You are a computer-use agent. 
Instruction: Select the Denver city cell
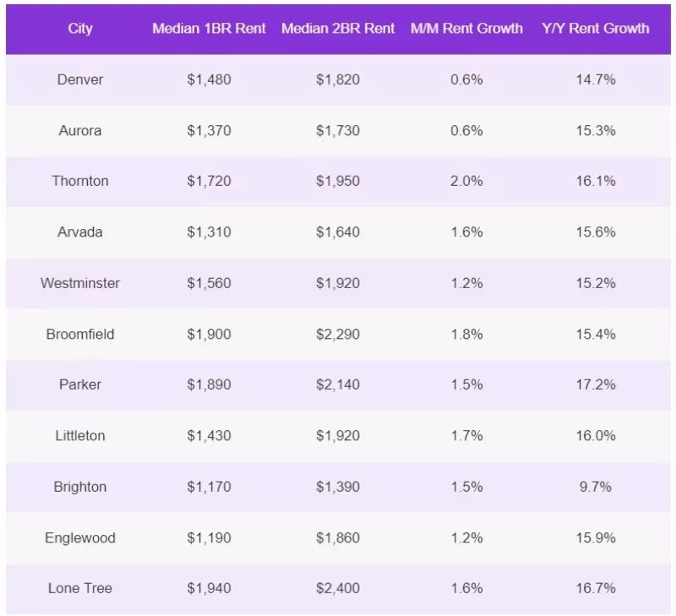[x=80, y=79]
